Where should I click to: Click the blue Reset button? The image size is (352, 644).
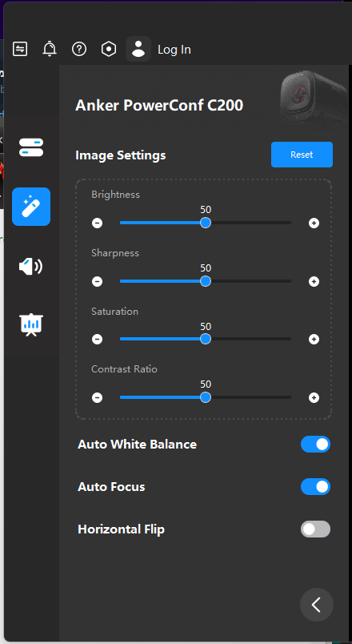coord(302,155)
